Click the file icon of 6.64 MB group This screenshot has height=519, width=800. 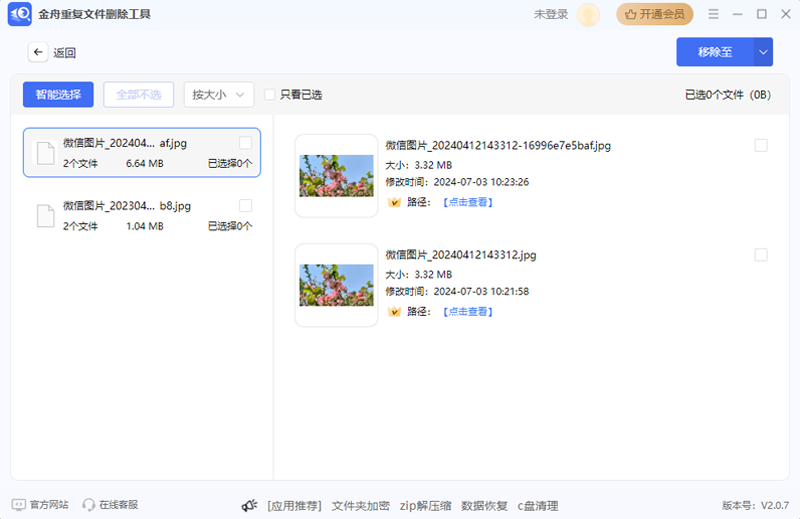(x=45, y=153)
